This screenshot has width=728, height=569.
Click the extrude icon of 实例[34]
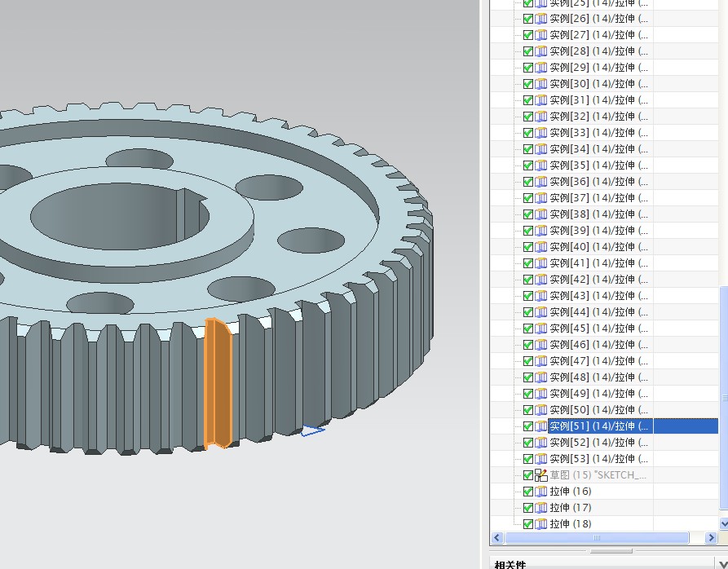pos(540,149)
